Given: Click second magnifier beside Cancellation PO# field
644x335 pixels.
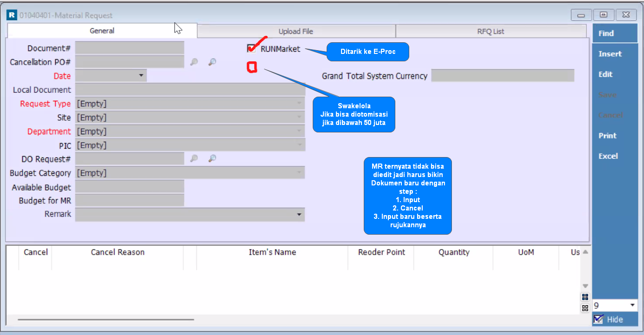Looking at the screenshot, I should pos(212,62).
